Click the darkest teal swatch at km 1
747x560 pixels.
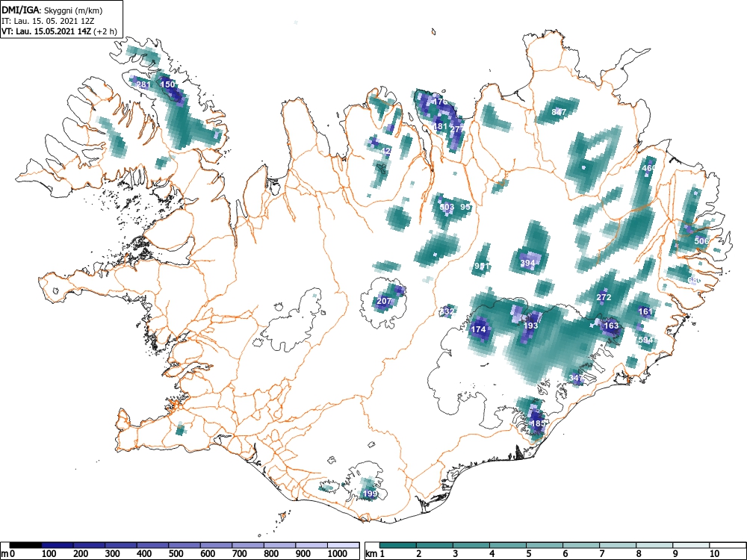pos(398,545)
